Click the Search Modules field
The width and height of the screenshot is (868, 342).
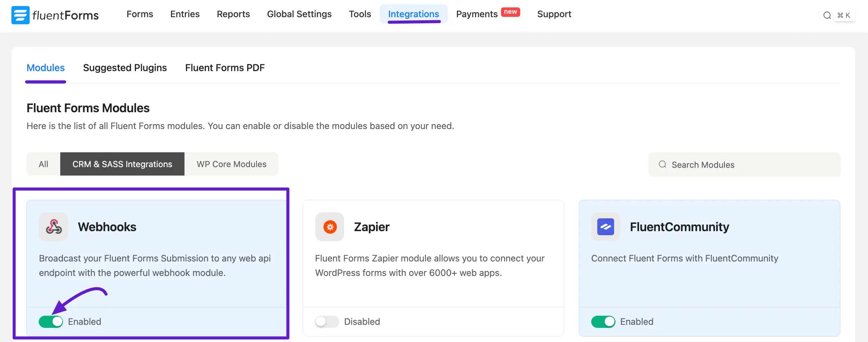[744, 164]
